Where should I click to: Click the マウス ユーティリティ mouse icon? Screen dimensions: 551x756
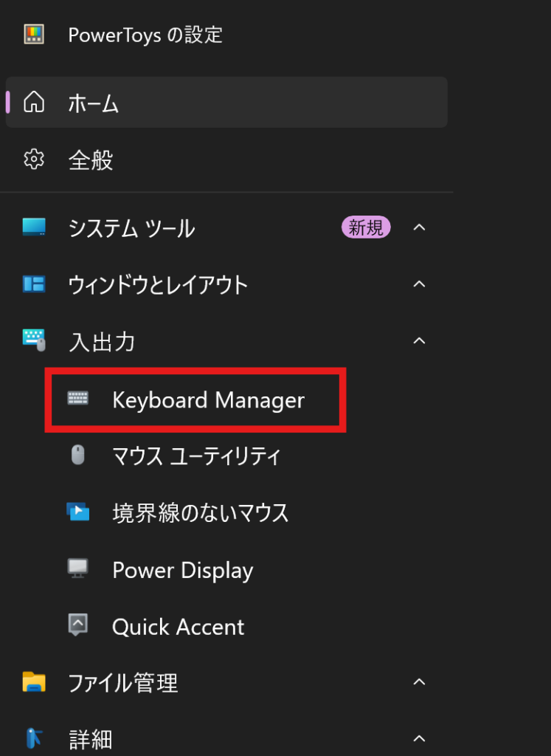click(77, 455)
